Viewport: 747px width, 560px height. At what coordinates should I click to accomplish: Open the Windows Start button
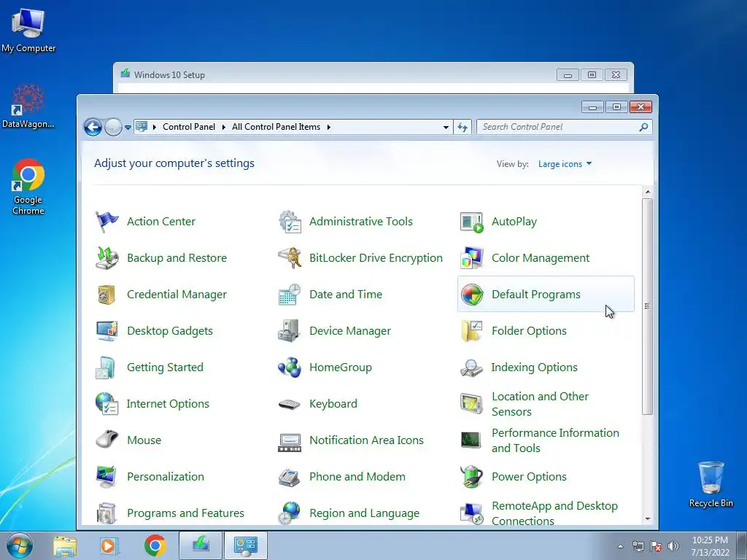[x=20, y=545]
